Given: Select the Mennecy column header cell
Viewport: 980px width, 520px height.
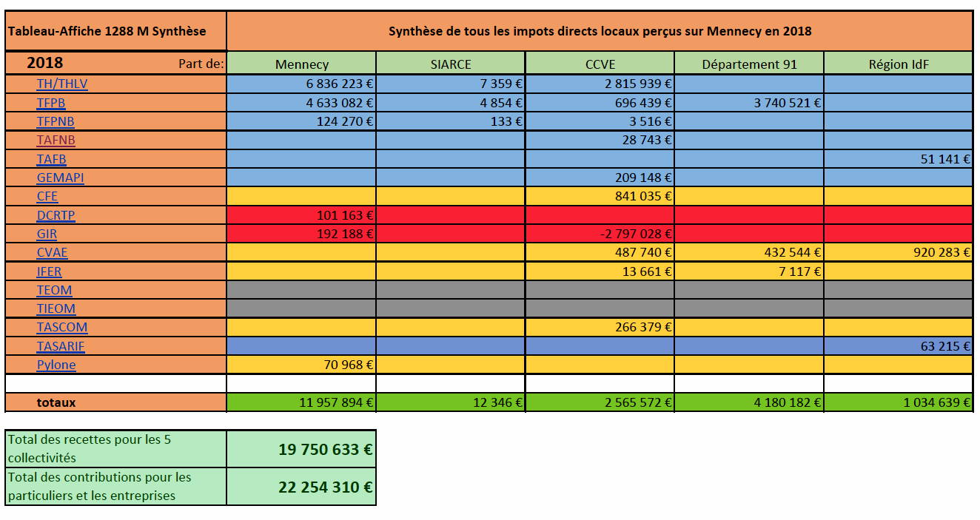Looking at the screenshot, I should click(301, 64).
